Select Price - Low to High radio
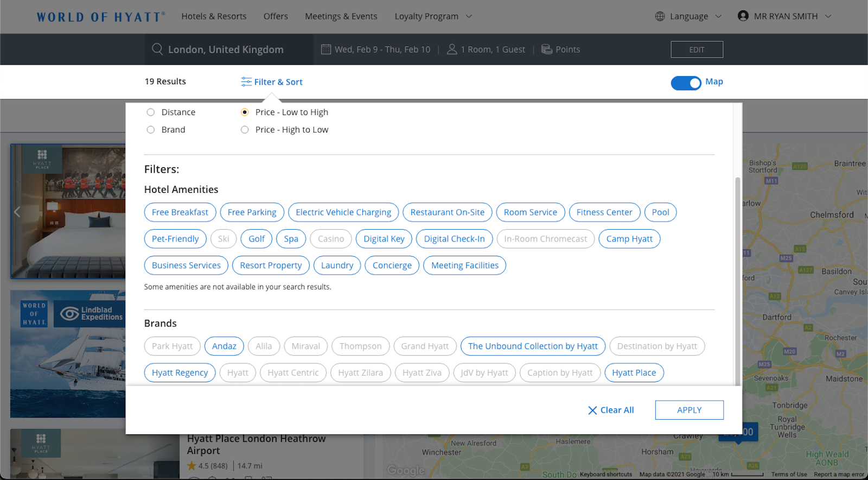868x480 pixels. (245, 112)
